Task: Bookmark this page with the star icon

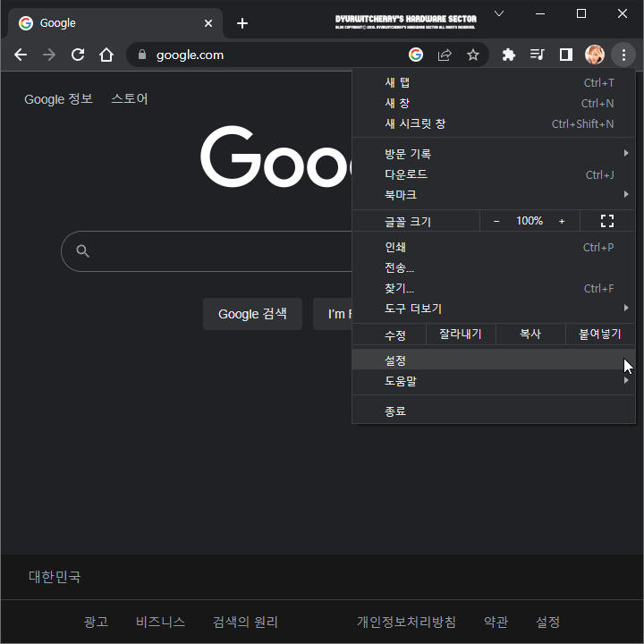Action: (x=473, y=55)
